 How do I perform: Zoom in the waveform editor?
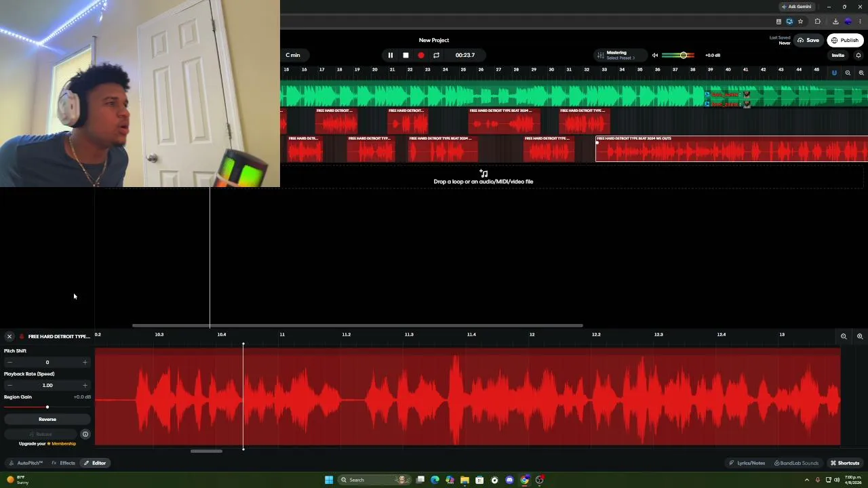coord(860,336)
